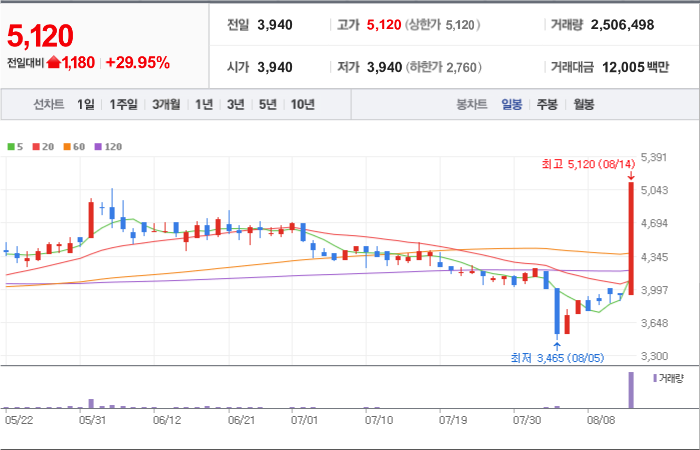Click the 선차트 label
Screen dimensions: 700x450
(x=49, y=104)
